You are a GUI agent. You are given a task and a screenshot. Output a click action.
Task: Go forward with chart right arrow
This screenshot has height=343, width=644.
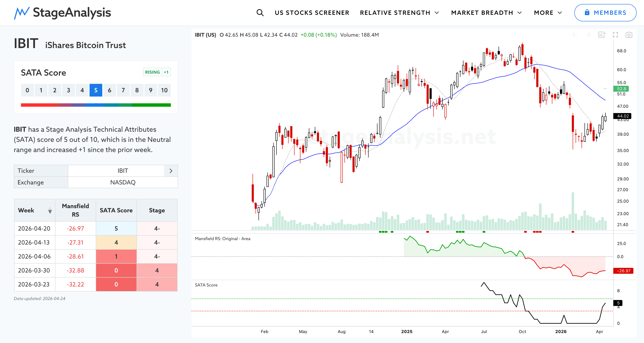click(588, 35)
